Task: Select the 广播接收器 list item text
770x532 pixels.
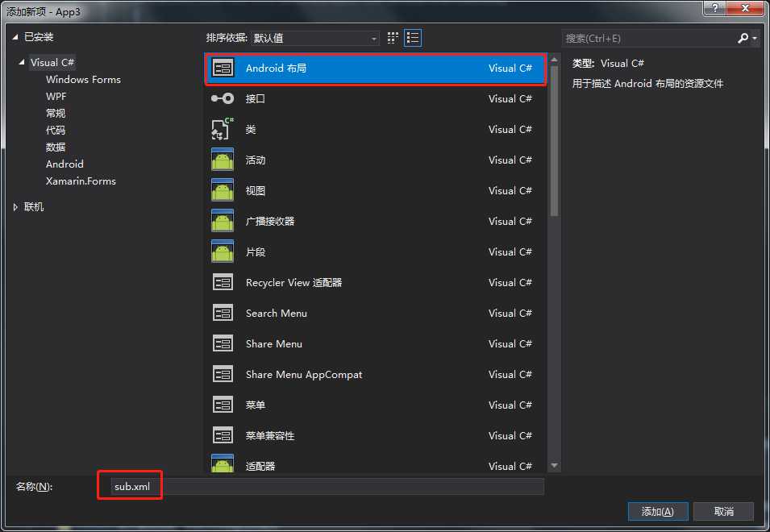Action: 270,222
